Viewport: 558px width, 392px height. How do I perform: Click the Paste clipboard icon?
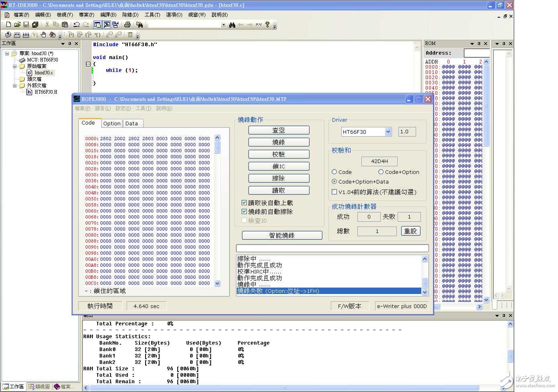[65, 25]
